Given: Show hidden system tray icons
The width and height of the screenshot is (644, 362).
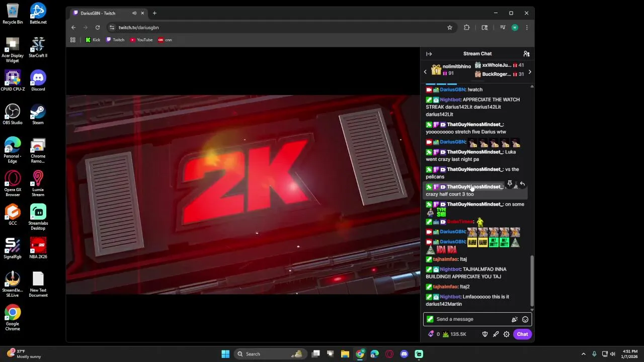Looking at the screenshot, I should (x=584, y=354).
